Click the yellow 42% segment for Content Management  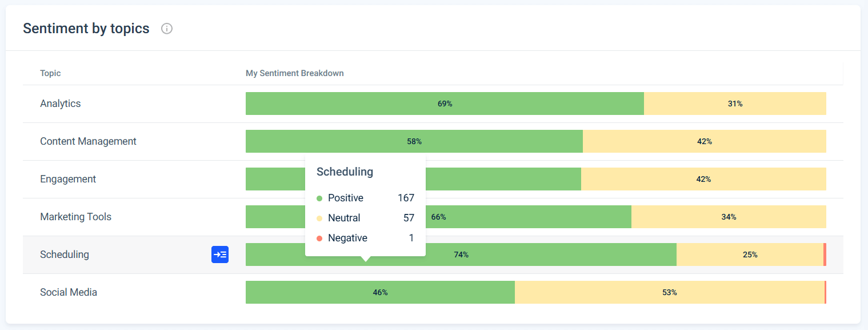point(704,141)
